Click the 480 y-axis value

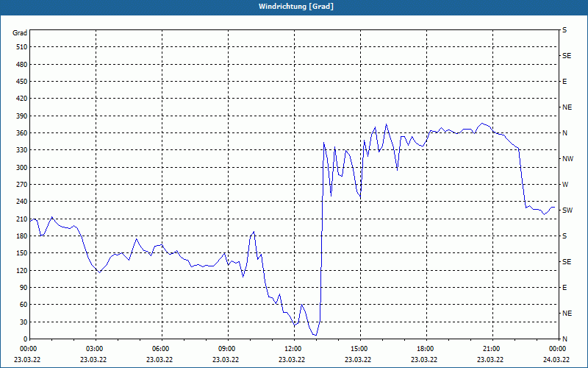(x=22, y=65)
